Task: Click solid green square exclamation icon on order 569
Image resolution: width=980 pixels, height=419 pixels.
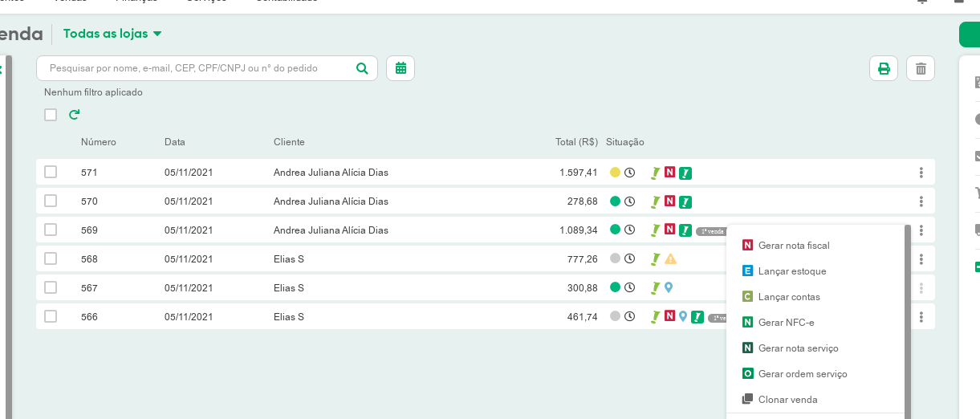Action: pos(685,230)
